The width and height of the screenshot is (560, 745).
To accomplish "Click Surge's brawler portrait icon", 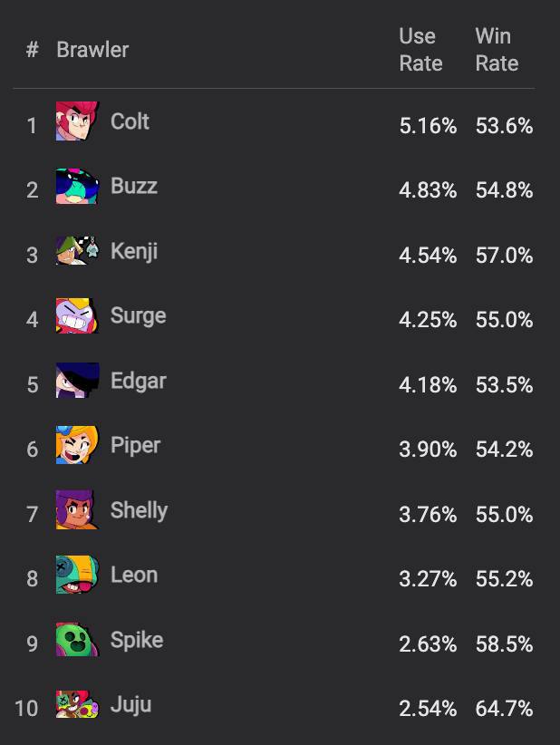I will click(x=76, y=316).
